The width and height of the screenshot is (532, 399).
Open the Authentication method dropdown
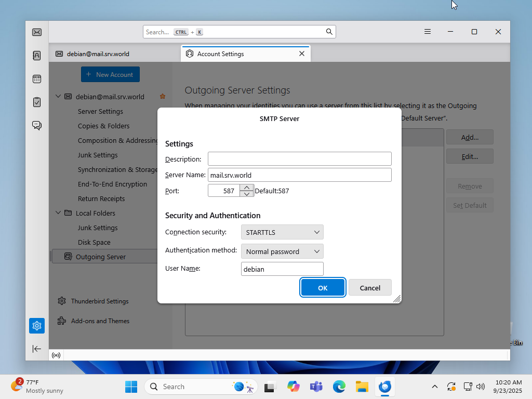click(x=282, y=251)
